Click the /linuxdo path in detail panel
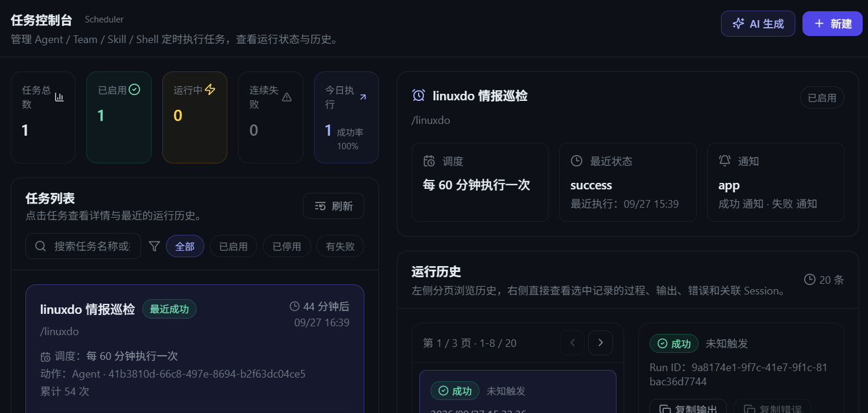The height and width of the screenshot is (413, 868). (431, 120)
